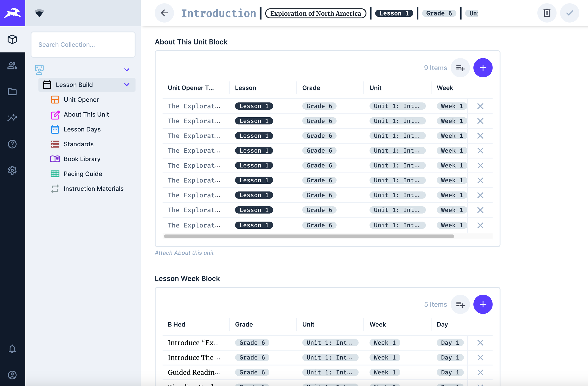This screenshot has width=588, height=386.
Task: Click the Week column header in unit table
Action: click(x=445, y=88)
